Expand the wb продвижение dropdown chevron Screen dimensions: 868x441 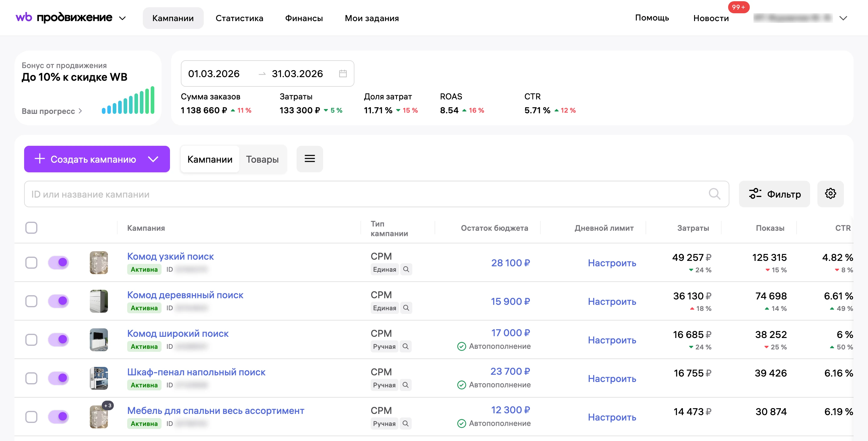point(123,18)
